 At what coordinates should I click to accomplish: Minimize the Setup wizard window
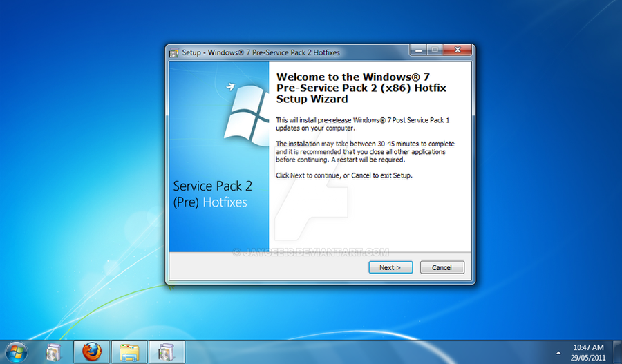pyautogui.click(x=418, y=50)
